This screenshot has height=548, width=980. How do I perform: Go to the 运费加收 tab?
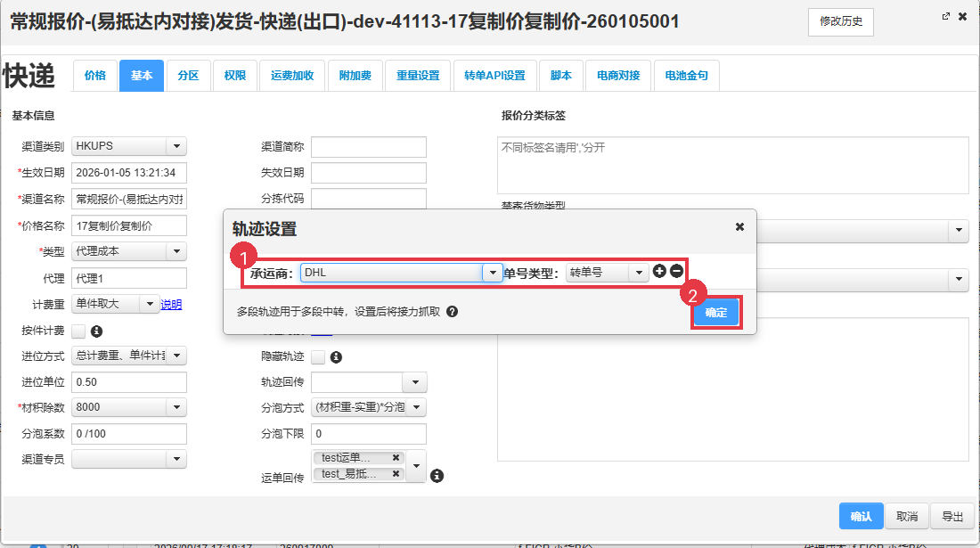click(x=292, y=76)
